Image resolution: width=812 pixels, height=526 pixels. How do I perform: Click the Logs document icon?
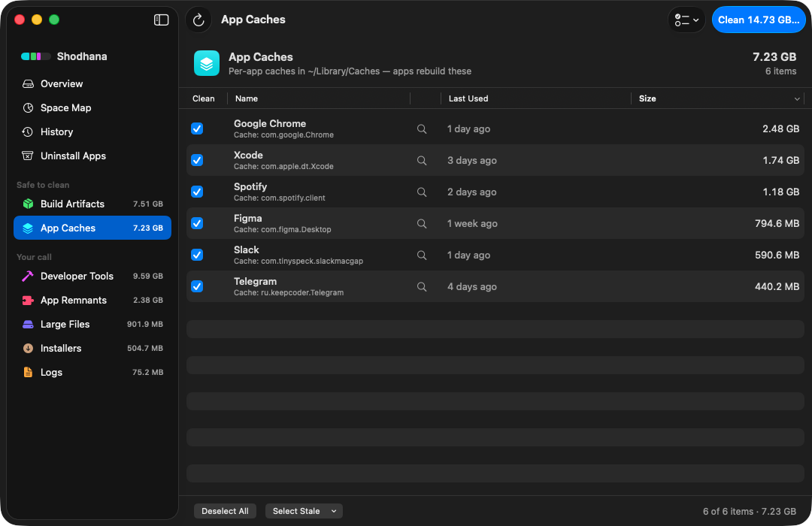click(28, 372)
